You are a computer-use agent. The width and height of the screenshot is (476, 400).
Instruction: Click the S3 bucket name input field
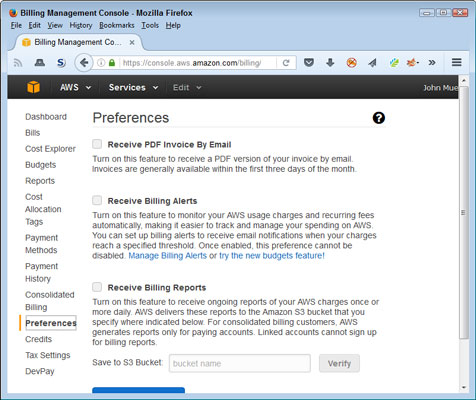tap(240, 363)
